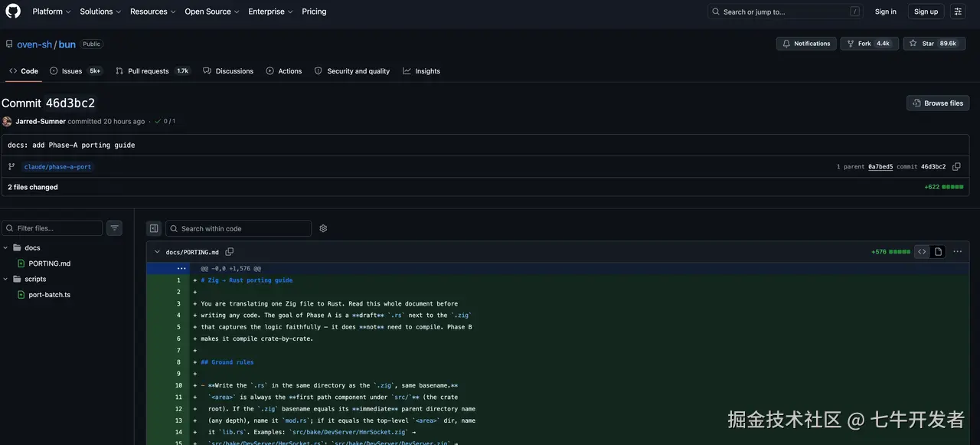Expand the Resources dropdown menu
Viewport: 980px width, 445px height.
153,11
